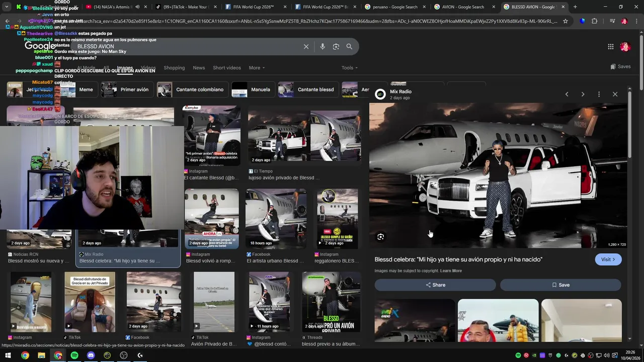The image size is (644, 362).
Task: Filter images by Manuela chip
Action: coord(253,89)
